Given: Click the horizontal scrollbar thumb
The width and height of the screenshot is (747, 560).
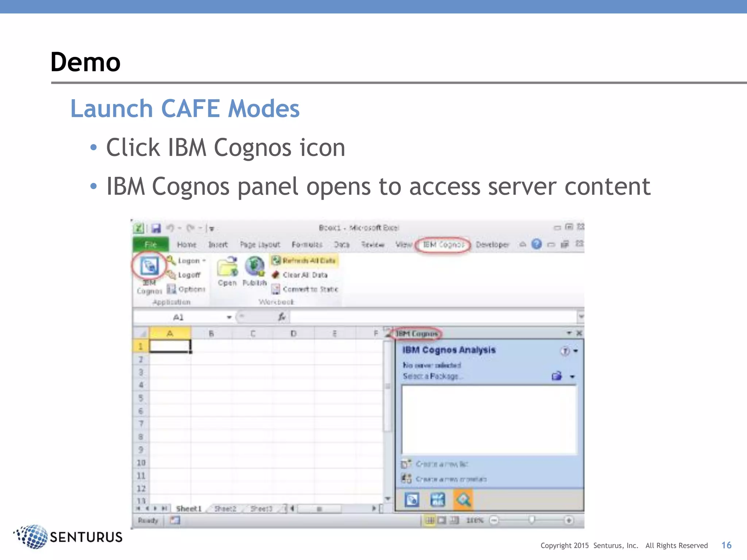Looking at the screenshot, I should pyautogui.click(x=319, y=509).
